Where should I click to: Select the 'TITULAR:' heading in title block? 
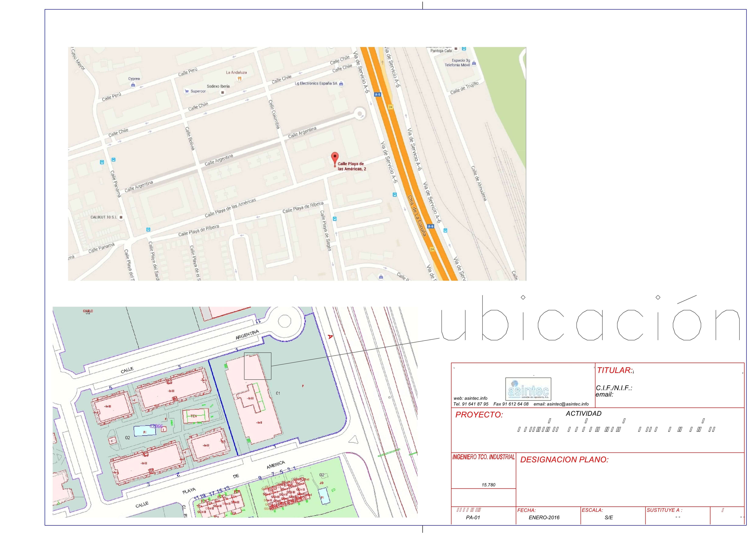tap(615, 371)
